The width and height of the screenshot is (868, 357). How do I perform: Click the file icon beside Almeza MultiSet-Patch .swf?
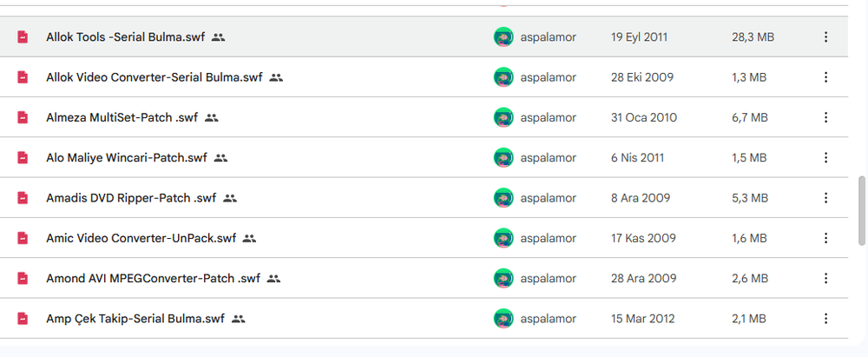click(x=23, y=117)
